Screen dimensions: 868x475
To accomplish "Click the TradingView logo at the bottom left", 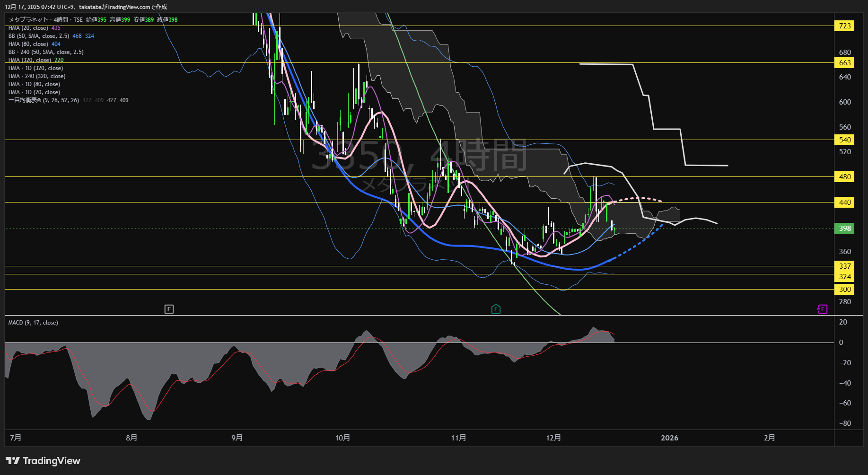I will tap(43, 461).
